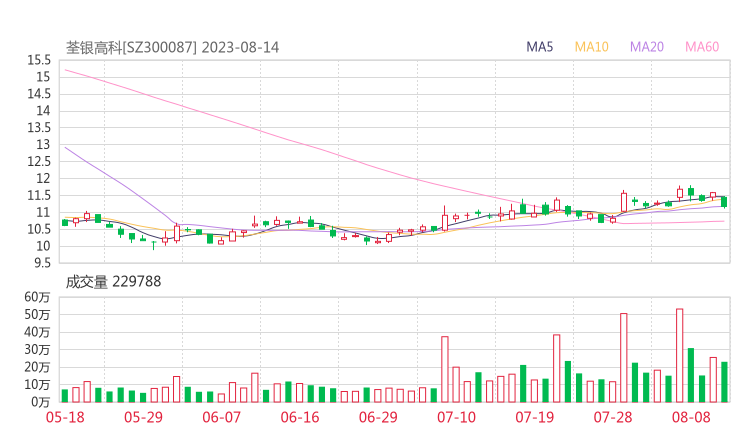Click the 12.5 price axis label

(39, 162)
